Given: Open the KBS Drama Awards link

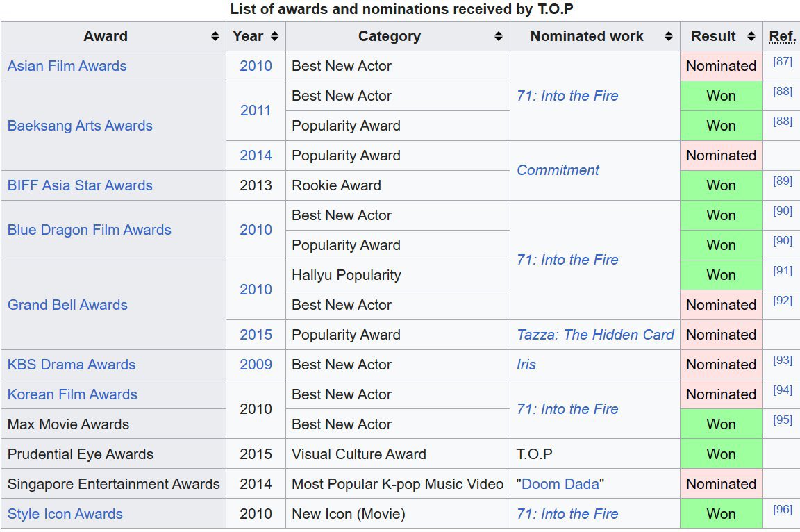Looking at the screenshot, I should coord(72,365).
